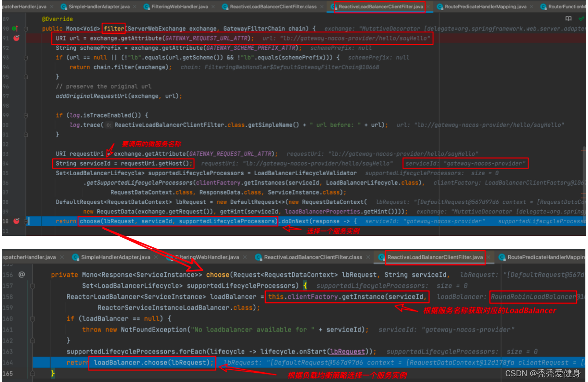Click the FilteringWebHandler$DefaultGatewayFilterChain debug hint

[x=280, y=67]
